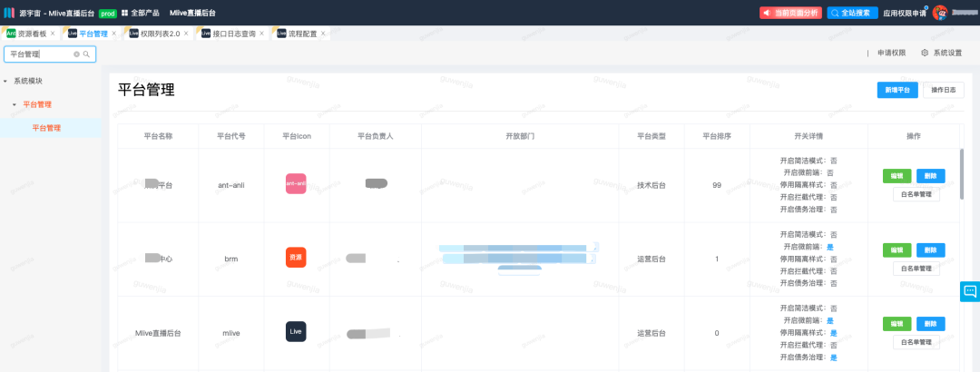
Task: Open 白名单管理 for mlive row
Action: pos(916,342)
